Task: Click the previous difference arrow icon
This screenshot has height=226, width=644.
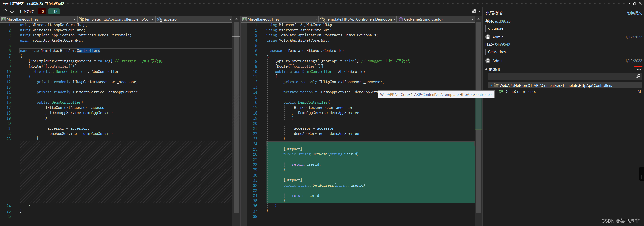Action: tap(5, 11)
